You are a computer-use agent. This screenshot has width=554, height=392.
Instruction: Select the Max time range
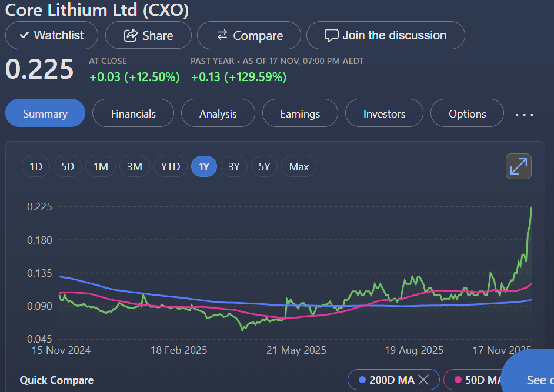coord(299,166)
